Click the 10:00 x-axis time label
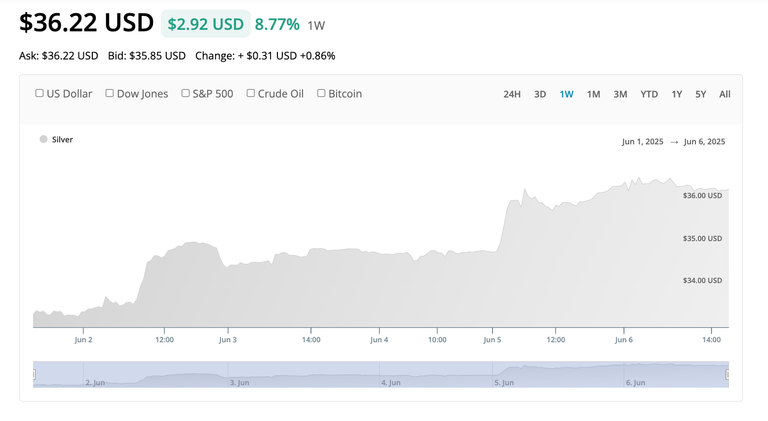The height and width of the screenshot is (421, 768). coord(437,339)
